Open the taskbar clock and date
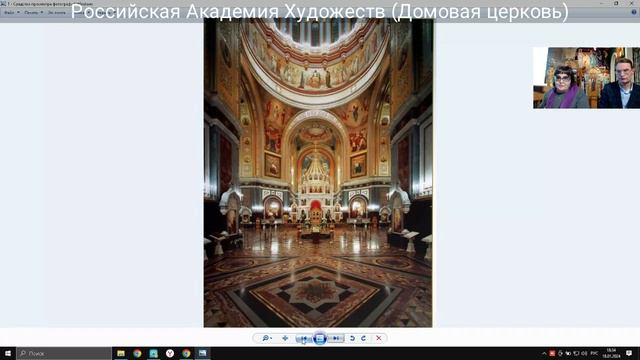 611,353
